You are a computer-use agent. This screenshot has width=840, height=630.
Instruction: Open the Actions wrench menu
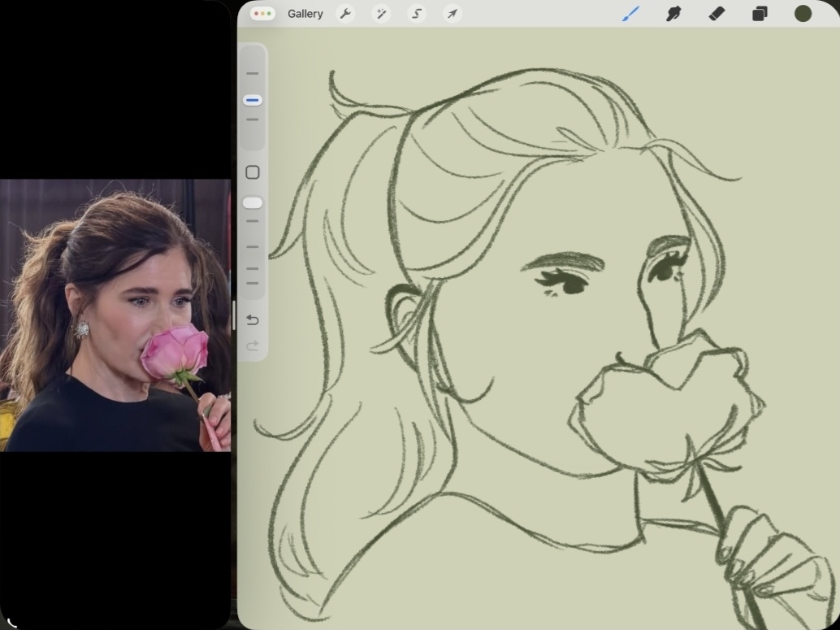click(345, 14)
